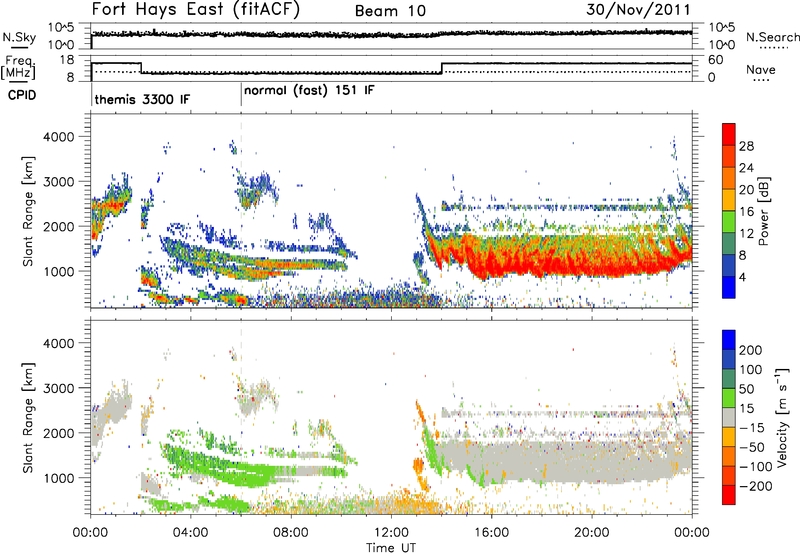Screen dimensions: 800x554
Task: Click the '18' frequency axis tick label
Action: point(67,60)
